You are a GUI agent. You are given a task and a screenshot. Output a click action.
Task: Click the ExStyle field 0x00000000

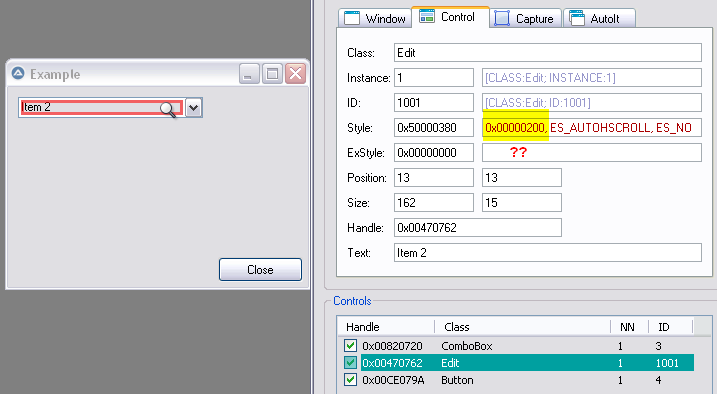coord(433,153)
